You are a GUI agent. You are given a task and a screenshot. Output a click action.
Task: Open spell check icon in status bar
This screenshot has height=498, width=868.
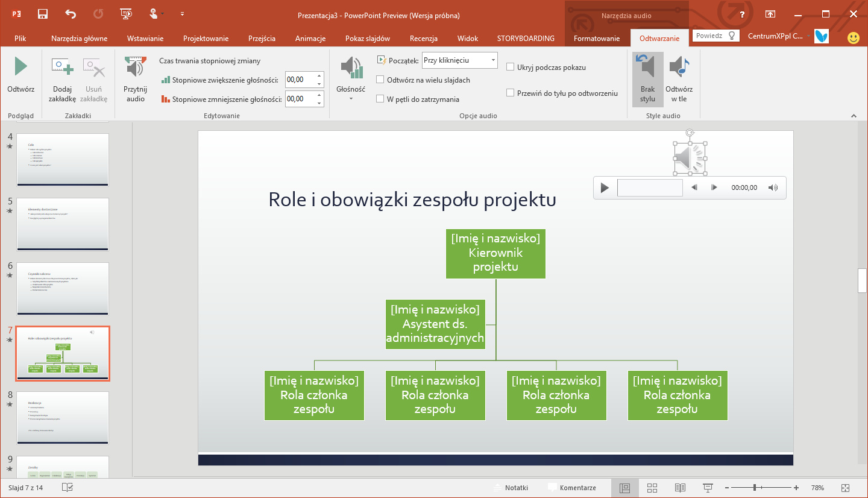68,488
